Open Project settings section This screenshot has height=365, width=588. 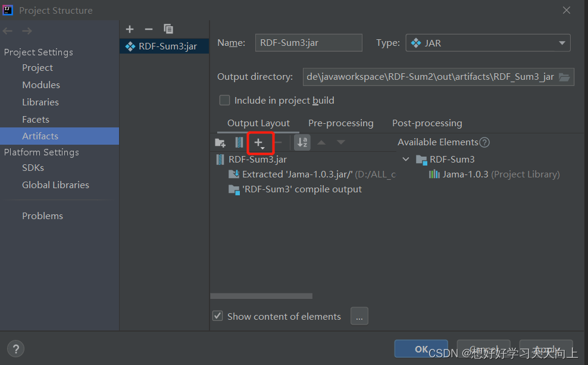click(37, 68)
